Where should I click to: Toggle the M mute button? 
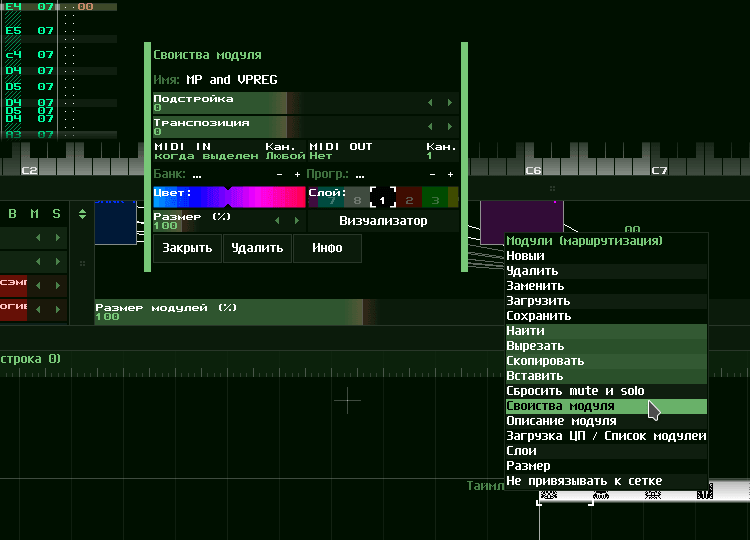pyautogui.click(x=34, y=214)
